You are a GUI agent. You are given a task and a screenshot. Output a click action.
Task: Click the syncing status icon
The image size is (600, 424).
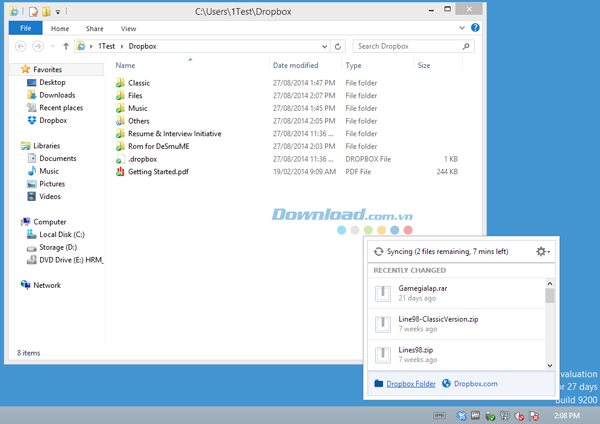coord(379,252)
